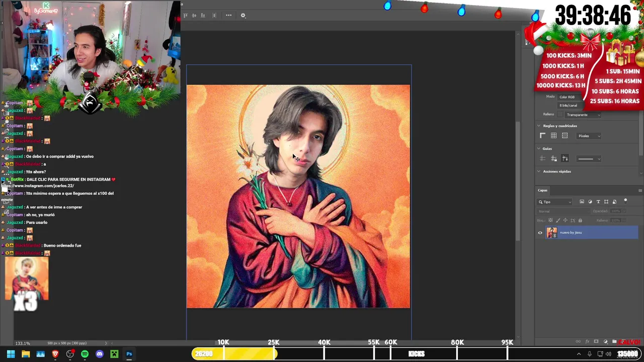
Task: Open the three-dots more options menu
Action: click(x=228, y=15)
